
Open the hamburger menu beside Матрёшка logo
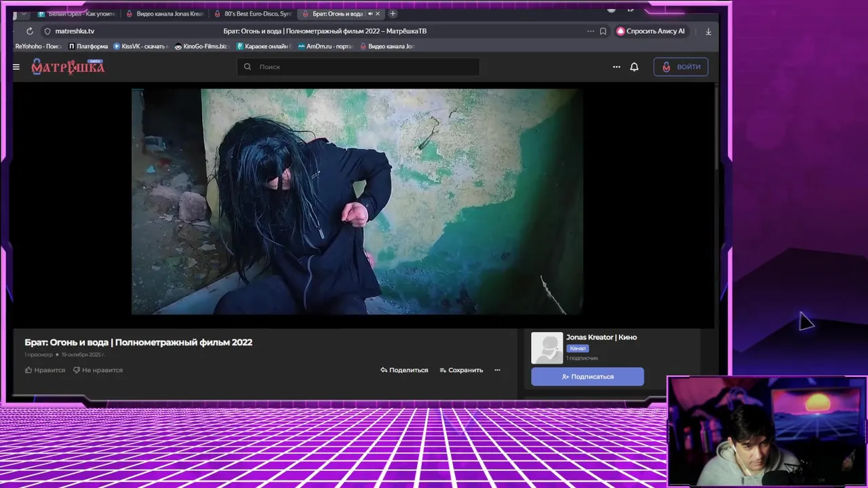tap(16, 67)
